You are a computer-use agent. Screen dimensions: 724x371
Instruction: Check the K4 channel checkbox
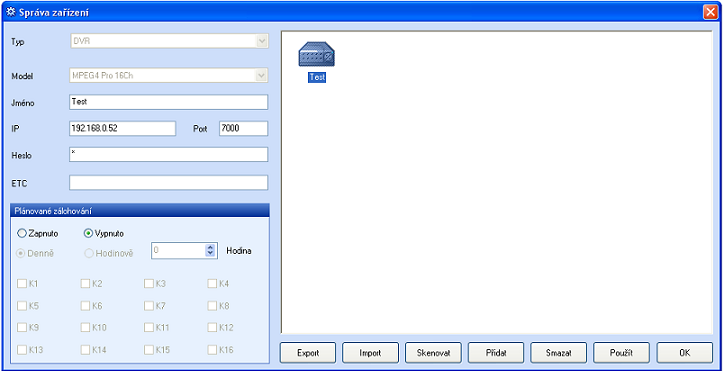(x=212, y=283)
